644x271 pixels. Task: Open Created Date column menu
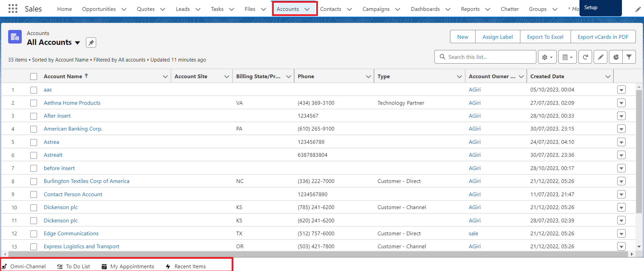coord(608,77)
